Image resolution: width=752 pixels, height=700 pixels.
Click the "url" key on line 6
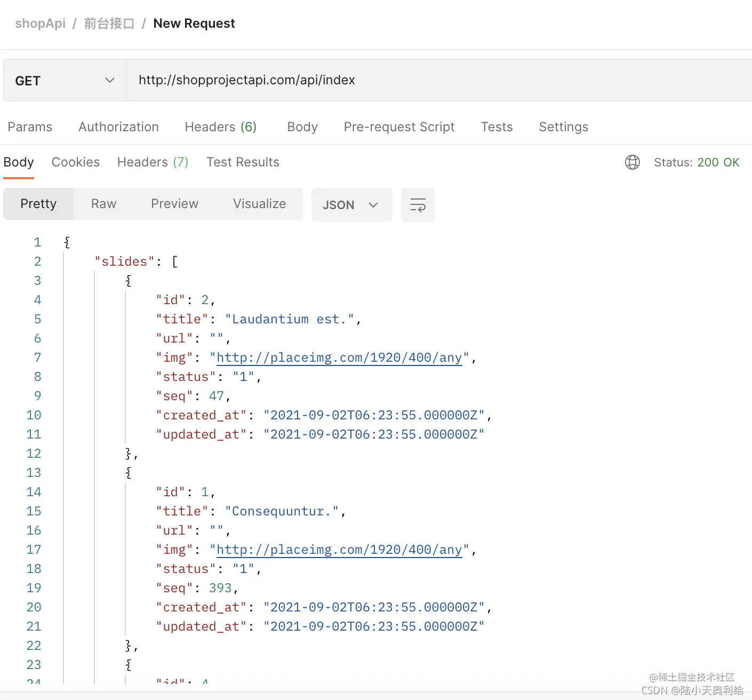pos(174,338)
